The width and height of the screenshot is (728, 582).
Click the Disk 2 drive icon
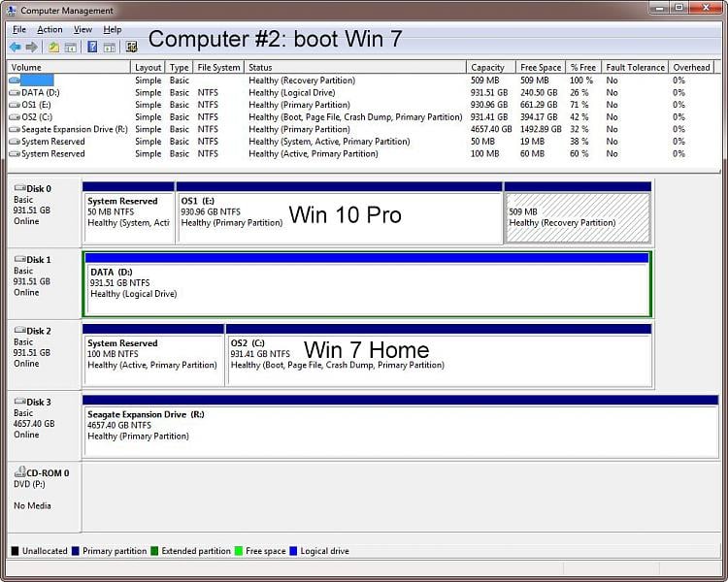pos(20,330)
